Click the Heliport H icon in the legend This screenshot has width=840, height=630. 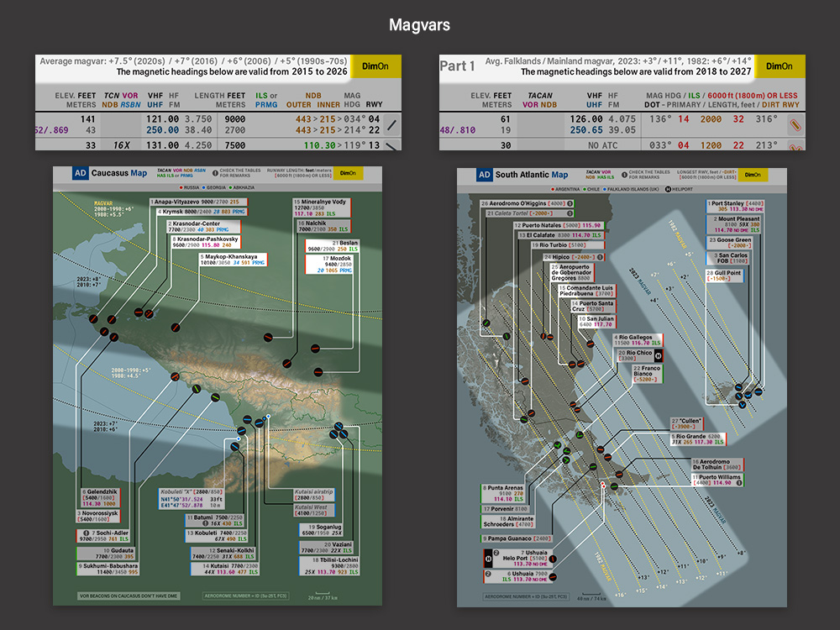coord(668,189)
